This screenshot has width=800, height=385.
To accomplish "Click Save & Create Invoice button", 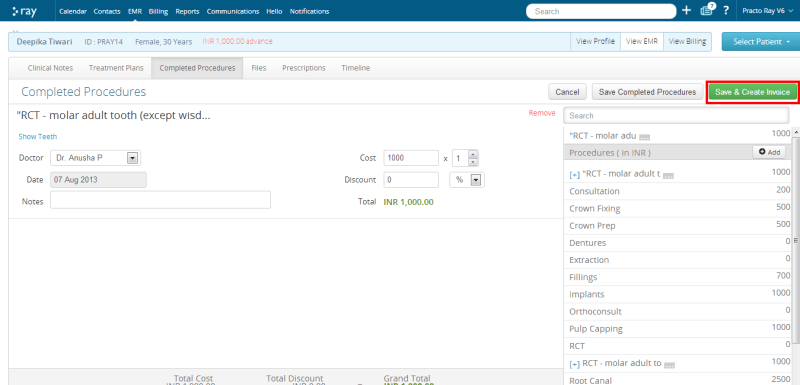I will [x=753, y=92].
